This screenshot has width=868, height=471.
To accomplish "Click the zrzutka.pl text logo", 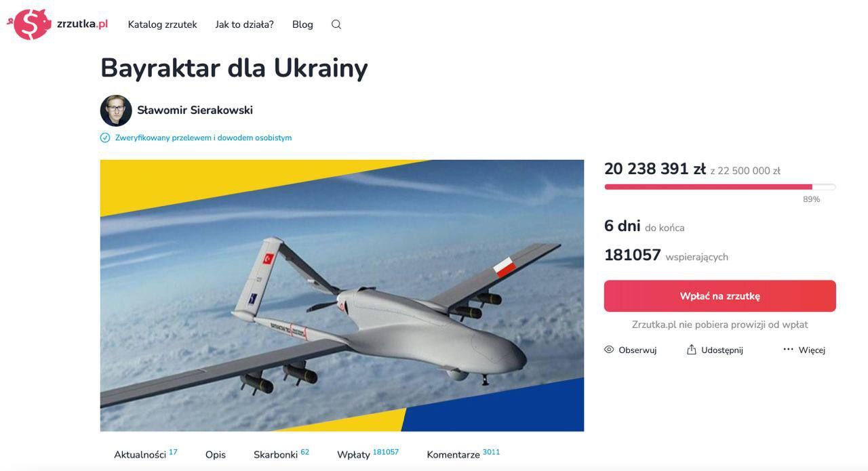I will (82, 24).
